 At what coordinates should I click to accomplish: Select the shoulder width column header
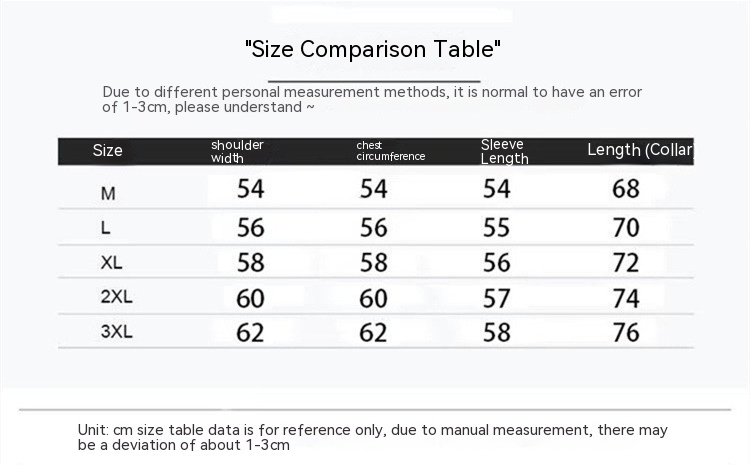click(x=237, y=151)
